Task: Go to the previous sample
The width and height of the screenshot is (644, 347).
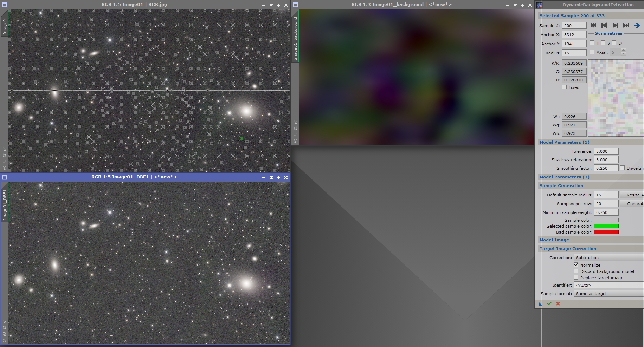Action: 604,25
